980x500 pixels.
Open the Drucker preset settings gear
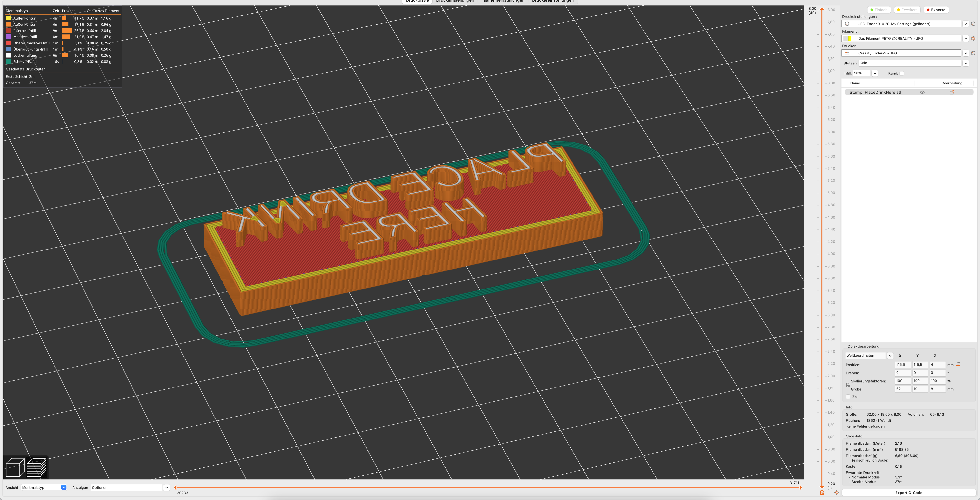tap(973, 53)
